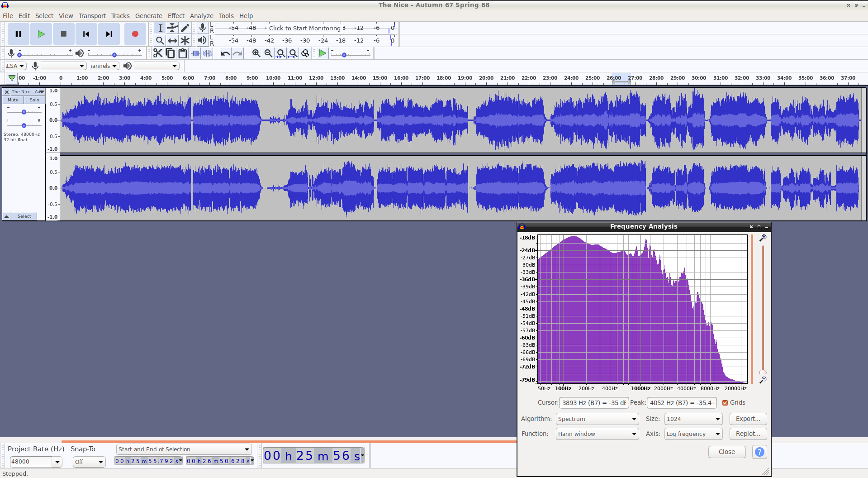Open the playback device dropdown
The height and width of the screenshot is (478, 868).
(157, 66)
